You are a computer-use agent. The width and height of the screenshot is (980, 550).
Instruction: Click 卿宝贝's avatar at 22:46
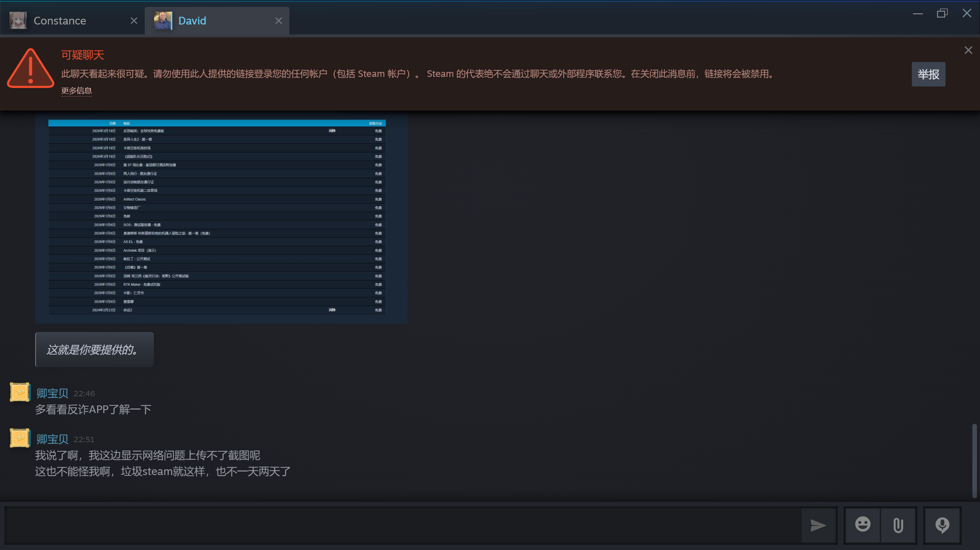[x=20, y=392]
